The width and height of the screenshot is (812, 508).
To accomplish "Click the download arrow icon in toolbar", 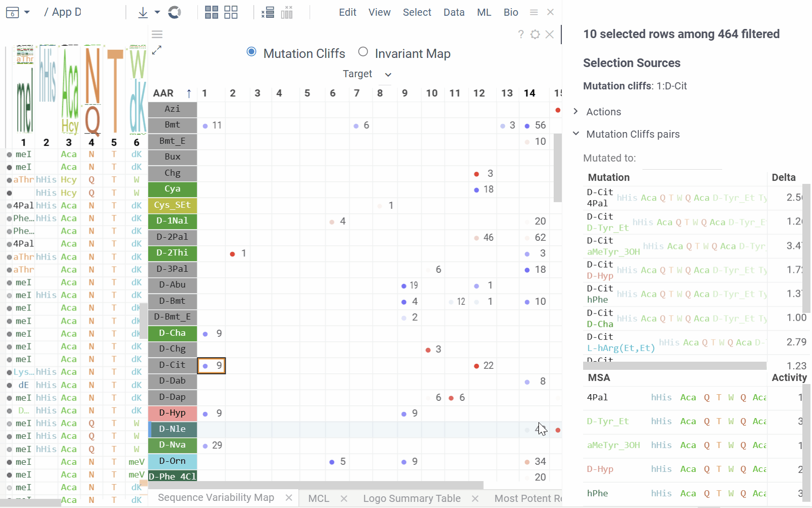I will 143,13.
